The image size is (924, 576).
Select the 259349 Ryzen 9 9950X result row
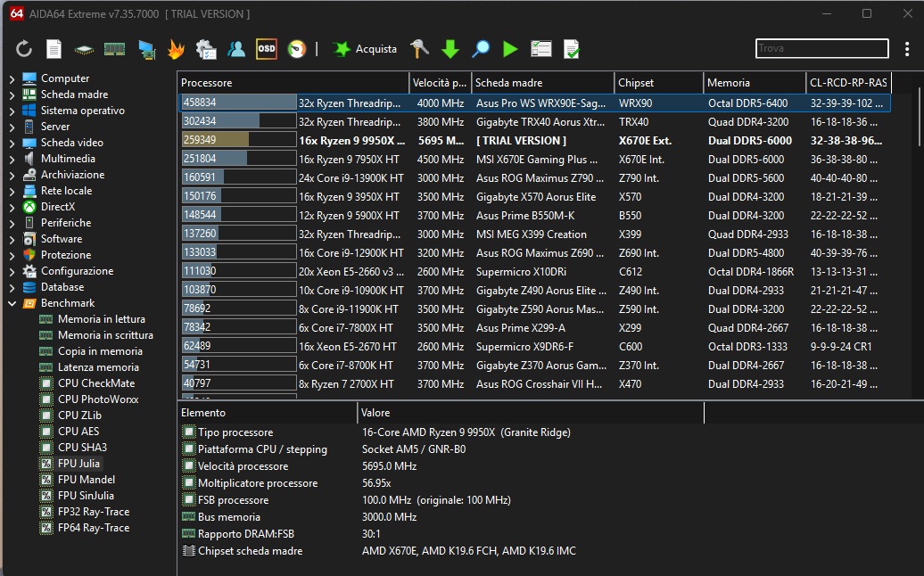534,141
